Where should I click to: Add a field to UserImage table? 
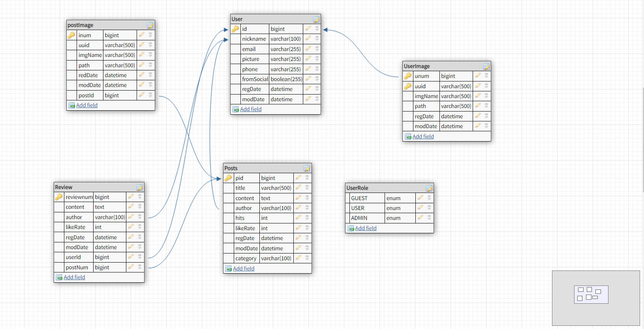[423, 136]
